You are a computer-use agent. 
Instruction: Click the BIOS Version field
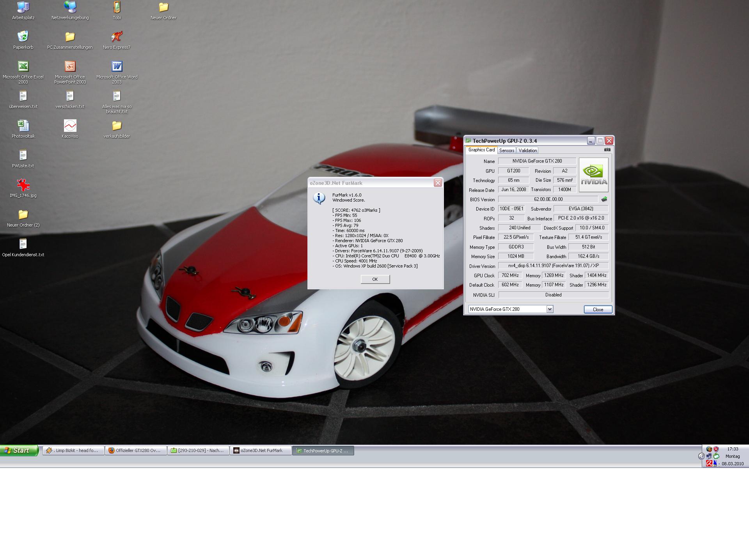[x=548, y=199]
